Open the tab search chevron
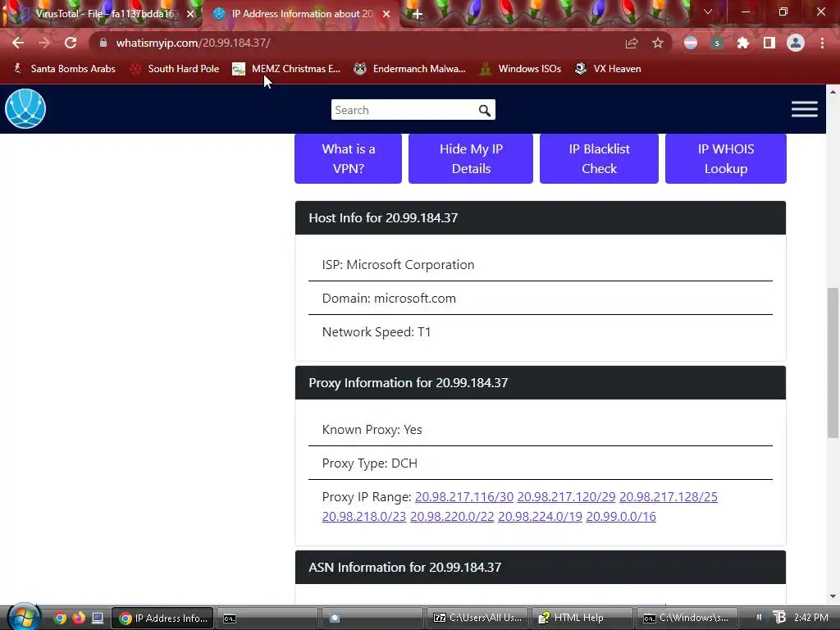840x630 pixels. 708,11
